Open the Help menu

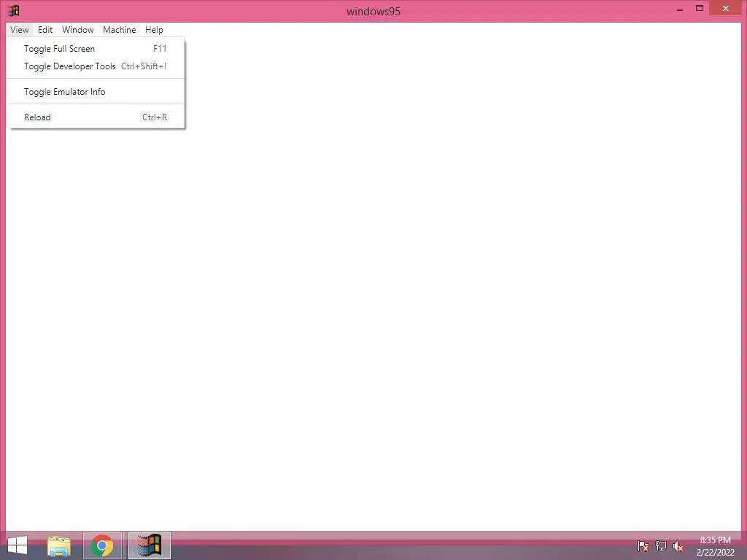click(154, 29)
